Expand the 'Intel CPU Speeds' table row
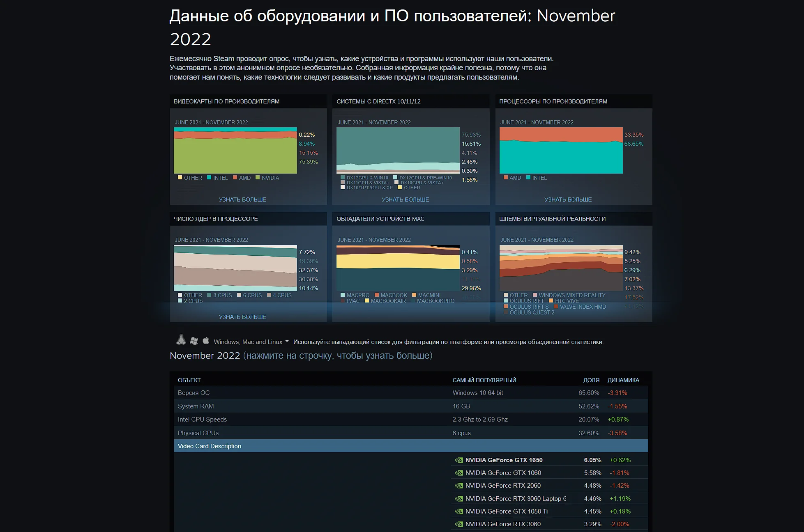This screenshot has width=804, height=532. point(411,420)
